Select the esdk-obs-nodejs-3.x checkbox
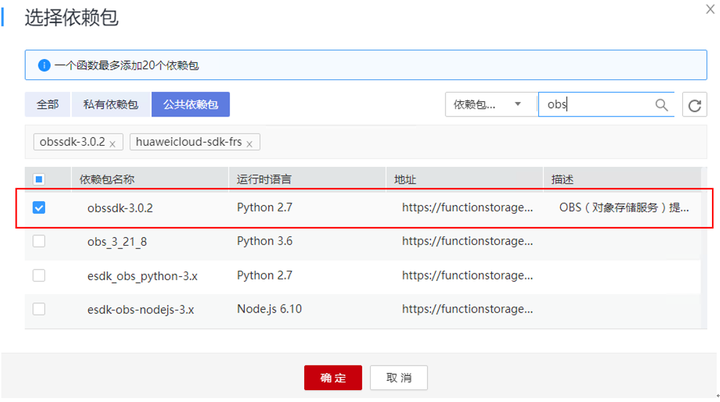 click(x=39, y=309)
